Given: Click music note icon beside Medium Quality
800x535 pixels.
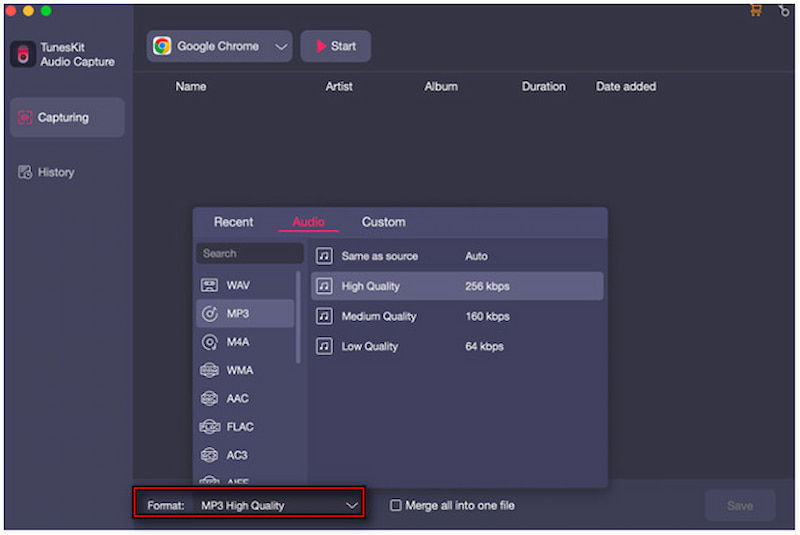Looking at the screenshot, I should point(324,316).
